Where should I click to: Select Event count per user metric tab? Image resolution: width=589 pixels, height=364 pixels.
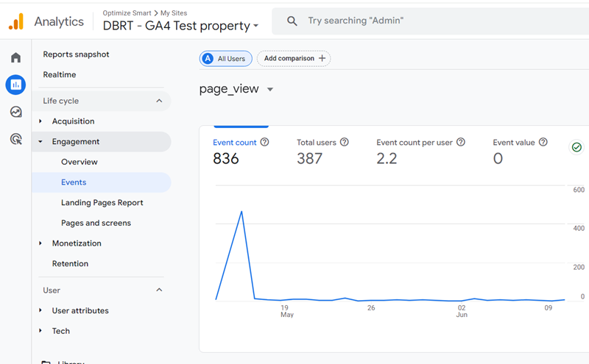pyautogui.click(x=420, y=152)
